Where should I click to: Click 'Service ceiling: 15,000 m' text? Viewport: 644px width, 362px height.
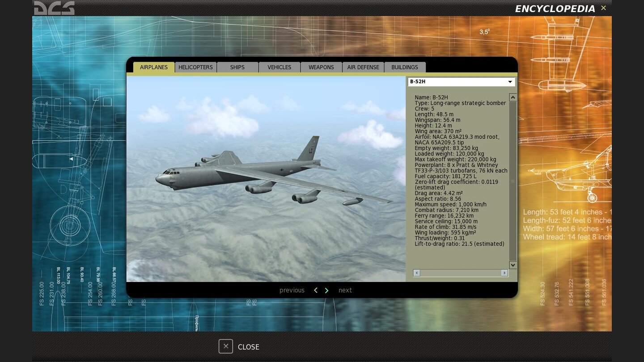click(x=446, y=221)
